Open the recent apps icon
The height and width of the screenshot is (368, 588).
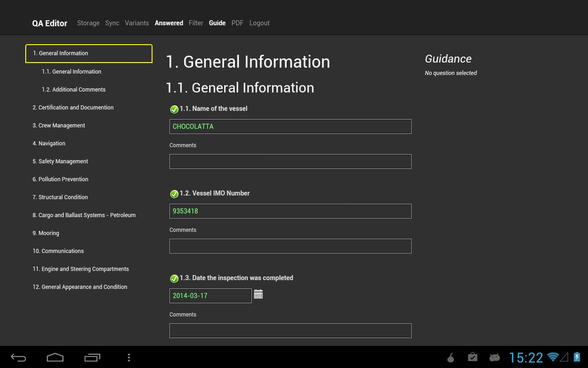pyautogui.click(x=92, y=357)
